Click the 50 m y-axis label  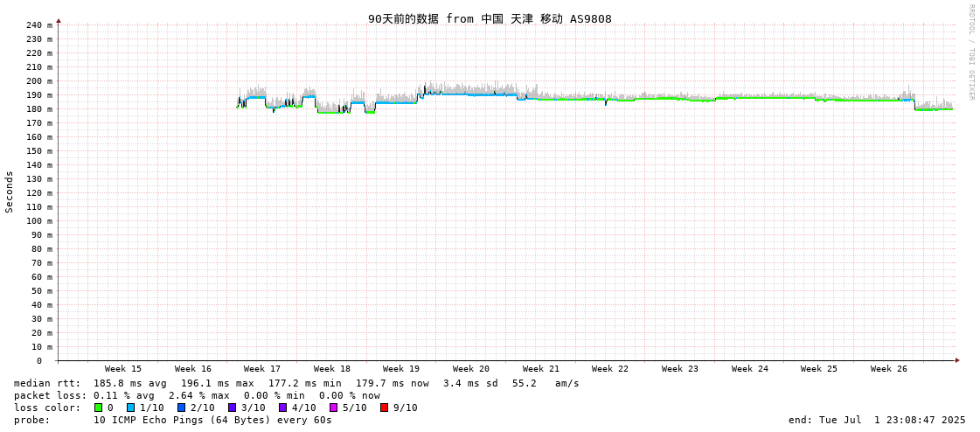(x=43, y=290)
